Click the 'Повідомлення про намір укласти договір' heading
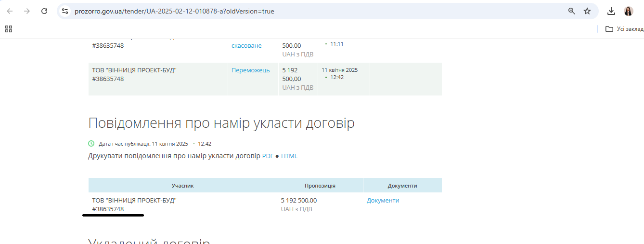This screenshot has width=644, height=244. (221, 123)
